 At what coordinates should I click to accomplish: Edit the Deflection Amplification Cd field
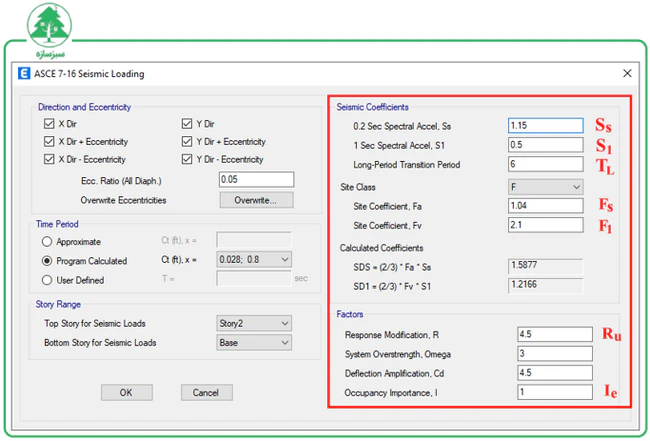(555, 373)
